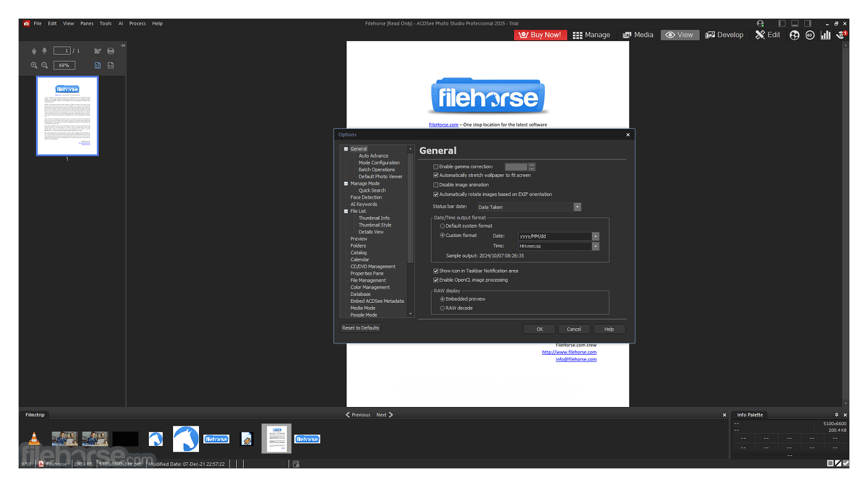Click the options tree vertical scrollbar
This screenshot has height=487, width=868.
coord(410,208)
